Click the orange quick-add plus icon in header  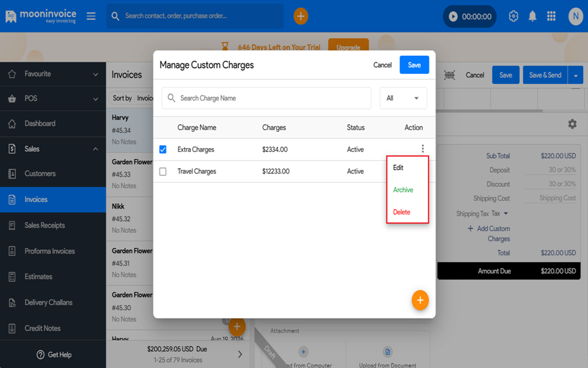coord(301,16)
